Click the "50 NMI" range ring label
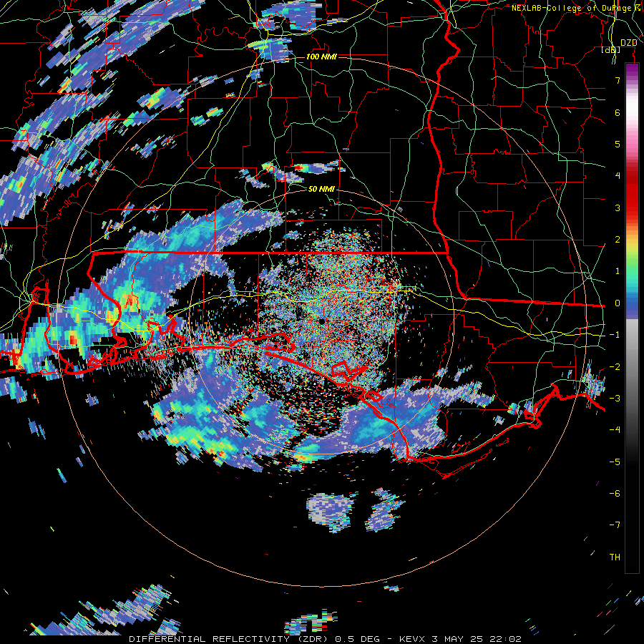Screen dimensions: 644x644 pyautogui.click(x=321, y=189)
